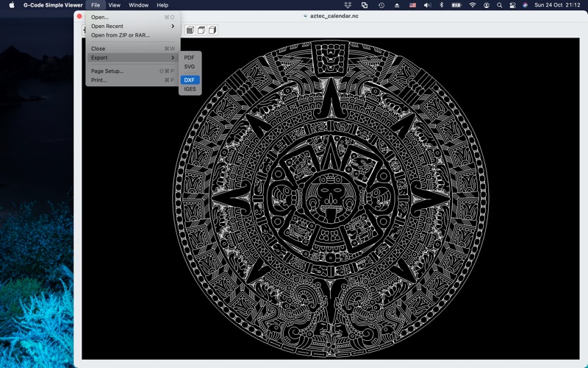588x368 pixels.
Task: Click the aztec_calendar.nc window title
Action: click(x=334, y=16)
